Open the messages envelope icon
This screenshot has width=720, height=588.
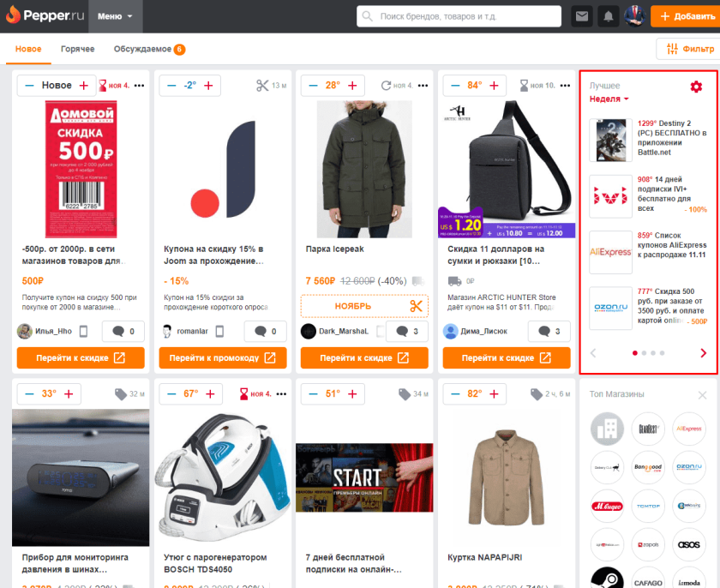(582, 16)
